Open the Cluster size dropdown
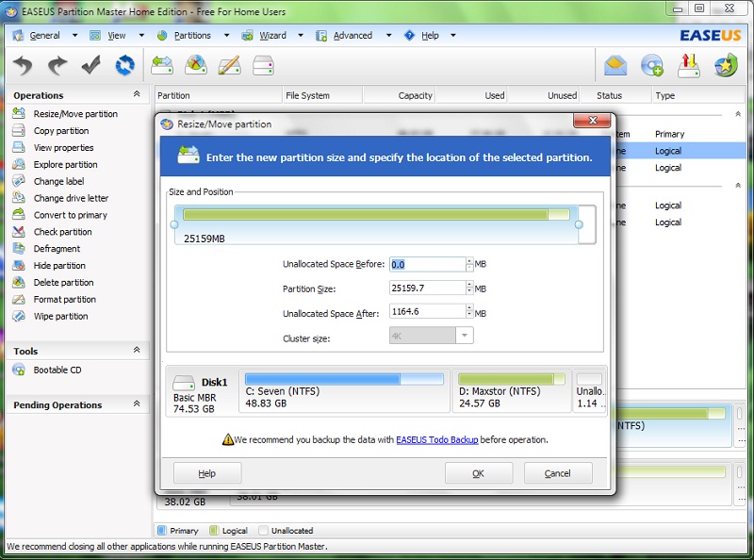Image resolution: width=754 pixels, height=560 pixels. click(465, 336)
